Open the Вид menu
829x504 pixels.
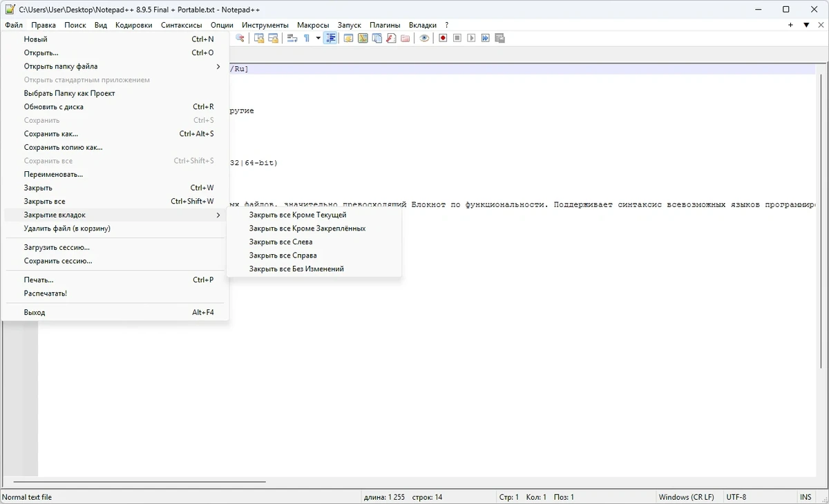coord(101,25)
